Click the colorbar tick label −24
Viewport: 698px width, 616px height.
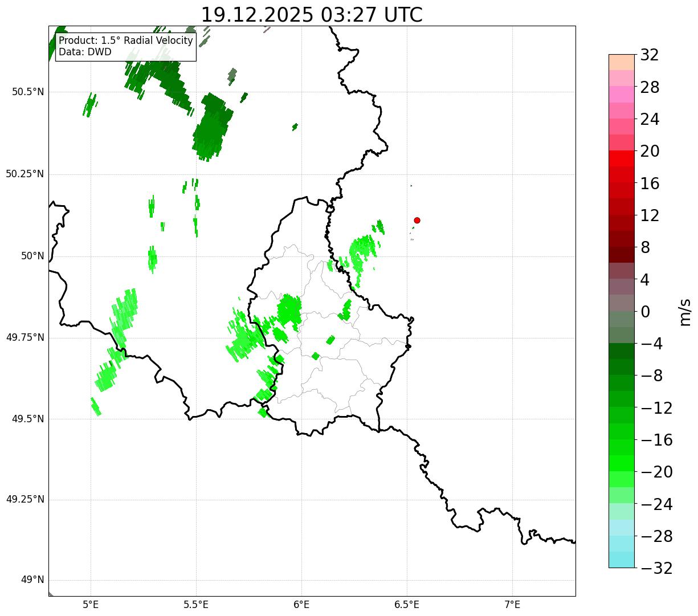[x=656, y=504]
